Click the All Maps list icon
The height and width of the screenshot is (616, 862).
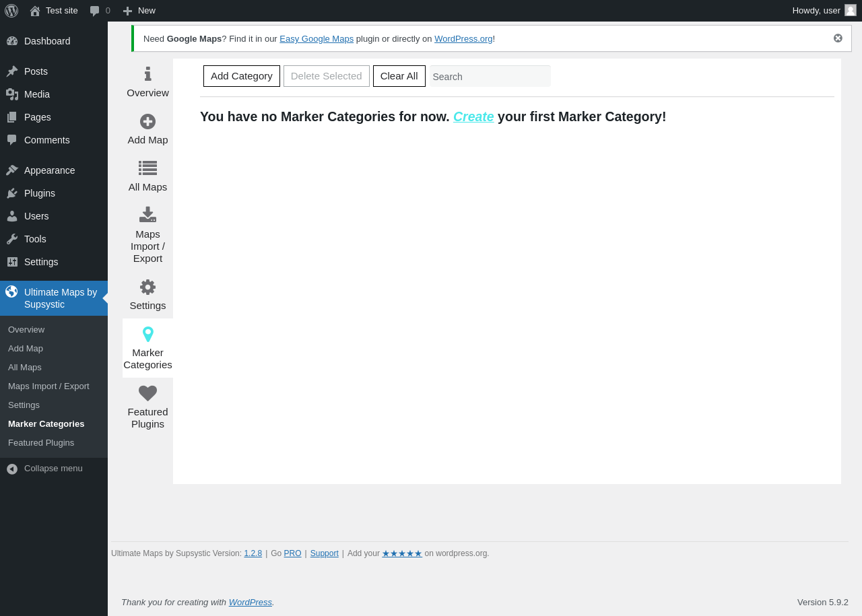click(148, 168)
